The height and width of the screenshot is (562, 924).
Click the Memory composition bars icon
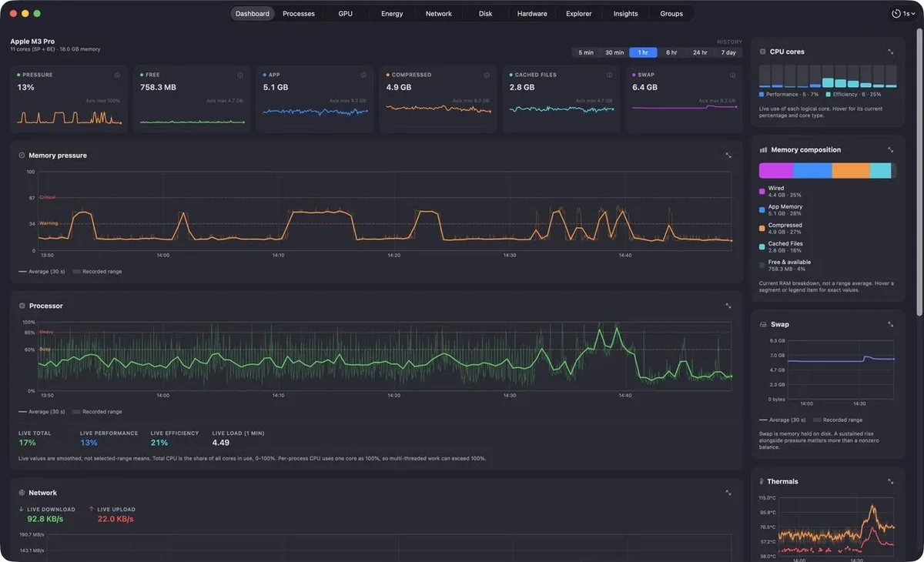(x=763, y=150)
